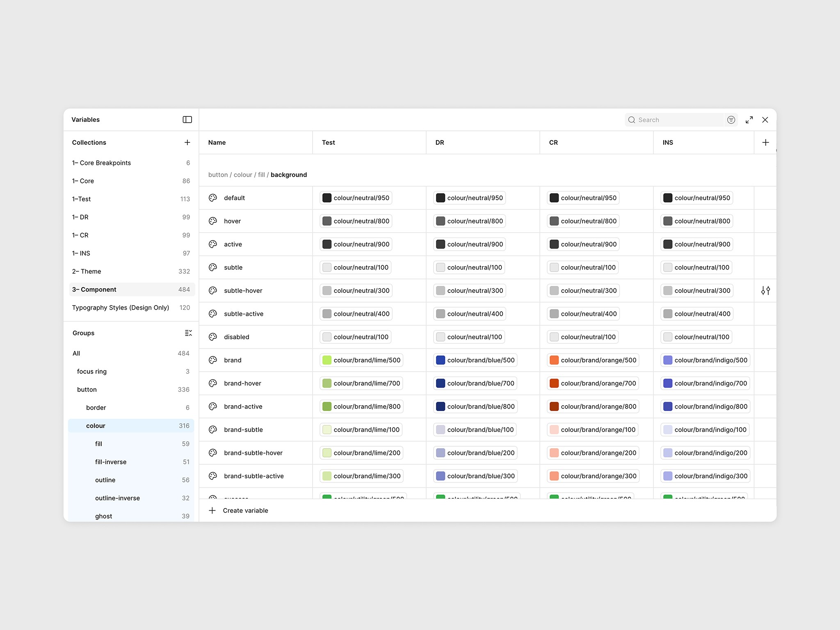
Task: Click the button breadcrumb link
Action: click(x=218, y=175)
